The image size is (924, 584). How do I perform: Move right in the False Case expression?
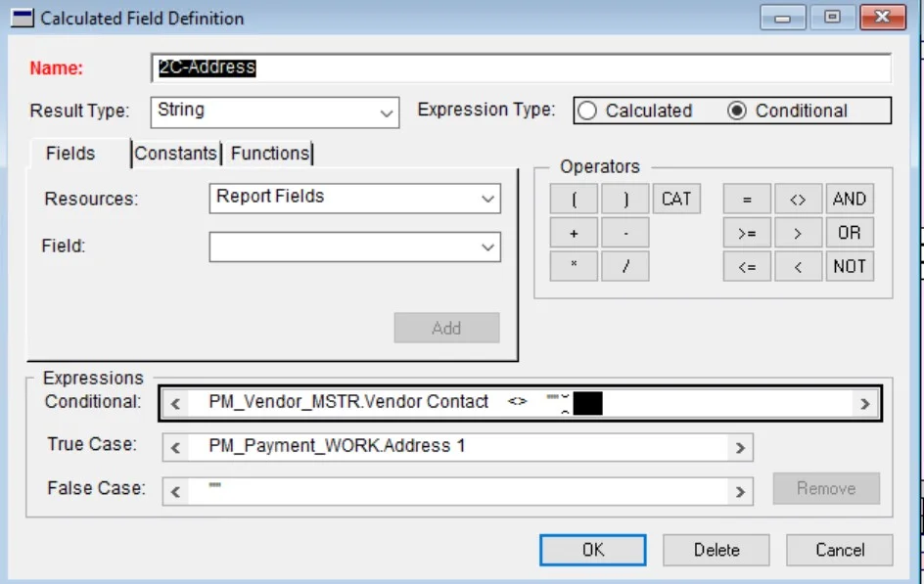(x=740, y=492)
